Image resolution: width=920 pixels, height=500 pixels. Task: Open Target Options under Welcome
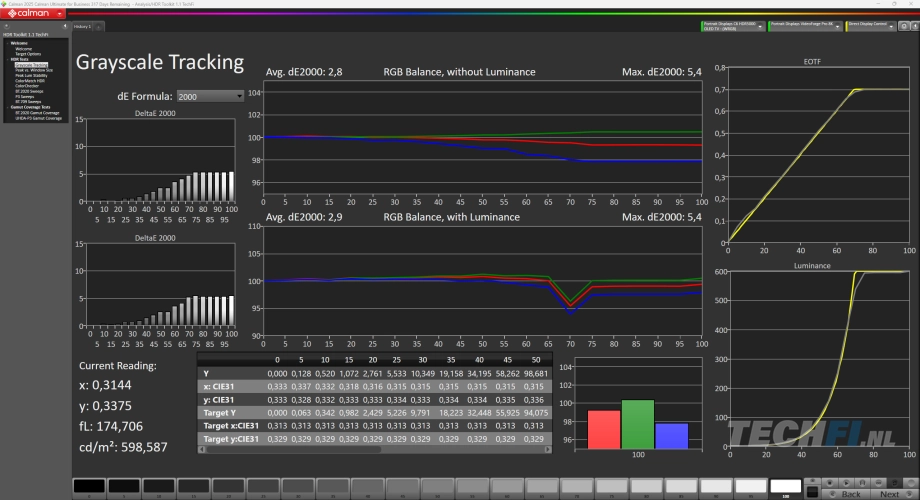[29, 53]
